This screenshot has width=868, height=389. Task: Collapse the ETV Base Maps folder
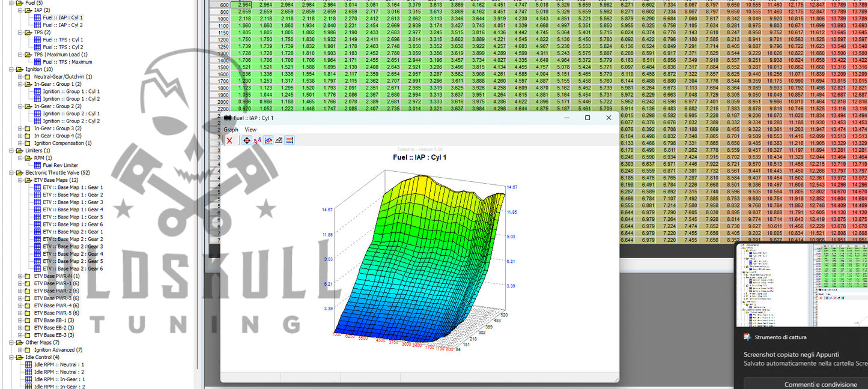20,180
